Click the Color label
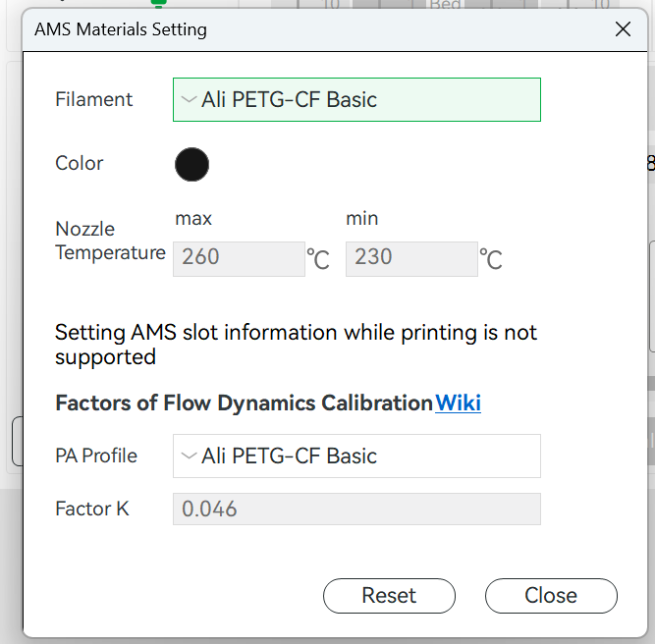Screen dimensions: 655x644 coord(79,163)
